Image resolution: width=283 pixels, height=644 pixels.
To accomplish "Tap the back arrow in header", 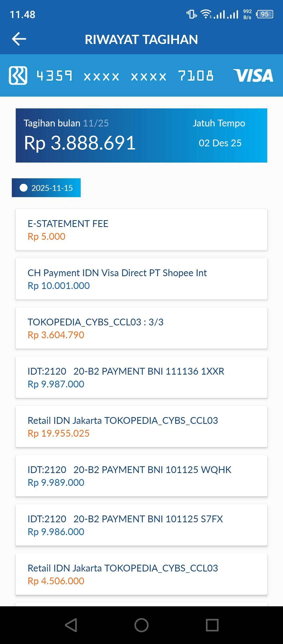I will (19, 39).
